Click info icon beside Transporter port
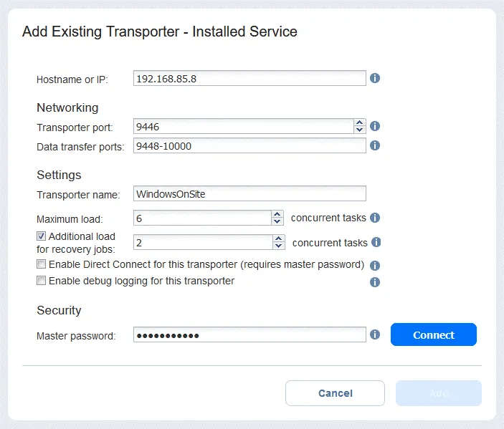 (x=374, y=126)
